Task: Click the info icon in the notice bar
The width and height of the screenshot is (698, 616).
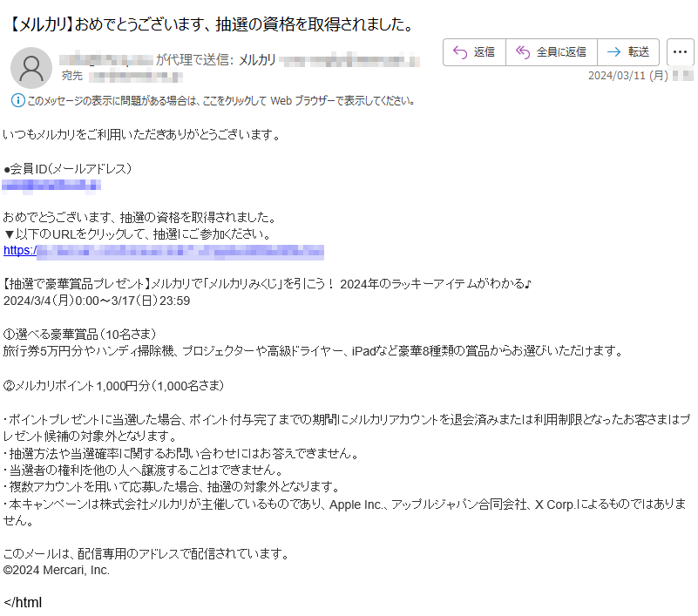Action: point(17,100)
